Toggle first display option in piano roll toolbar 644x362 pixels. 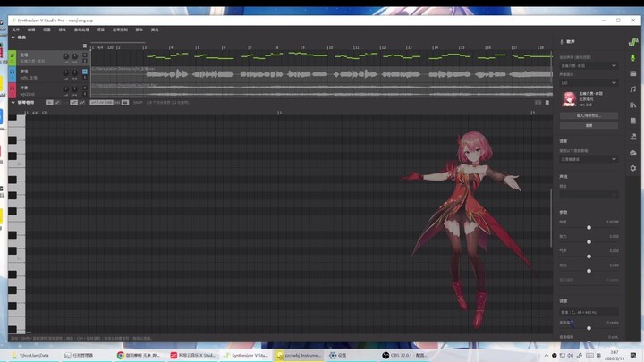click(x=93, y=103)
